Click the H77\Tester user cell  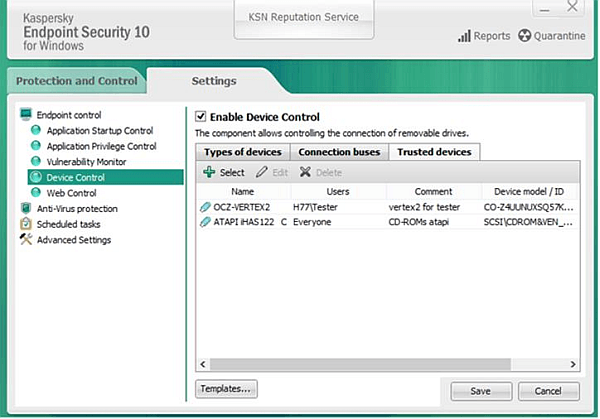pos(315,207)
